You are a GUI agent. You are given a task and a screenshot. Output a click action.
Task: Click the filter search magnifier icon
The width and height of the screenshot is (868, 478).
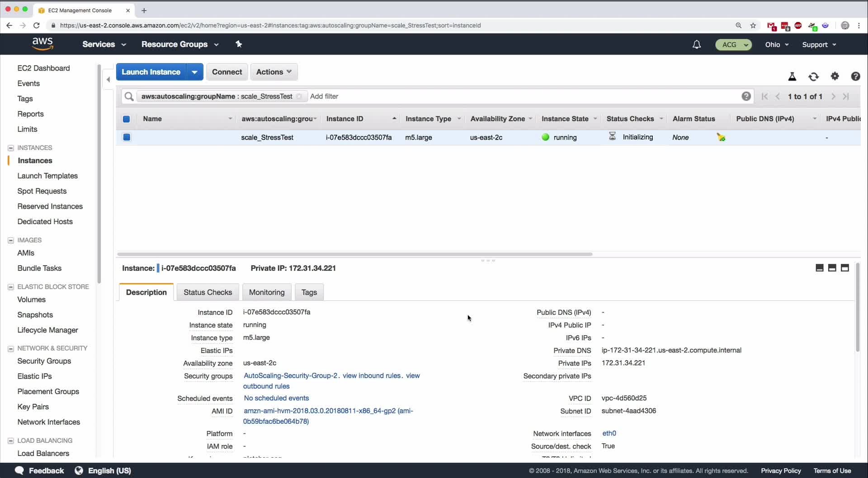pyautogui.click(x=129, y=96)
